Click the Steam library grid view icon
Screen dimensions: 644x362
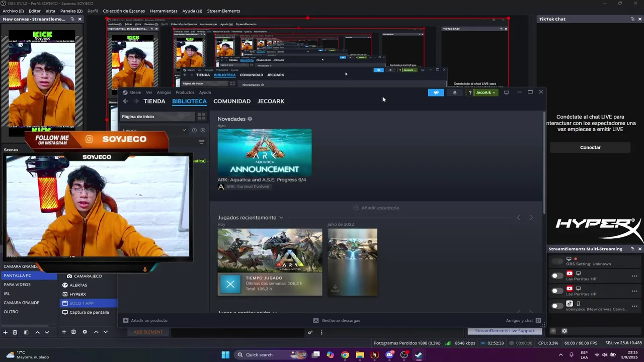pyautogui.click(x=202, y=117)
